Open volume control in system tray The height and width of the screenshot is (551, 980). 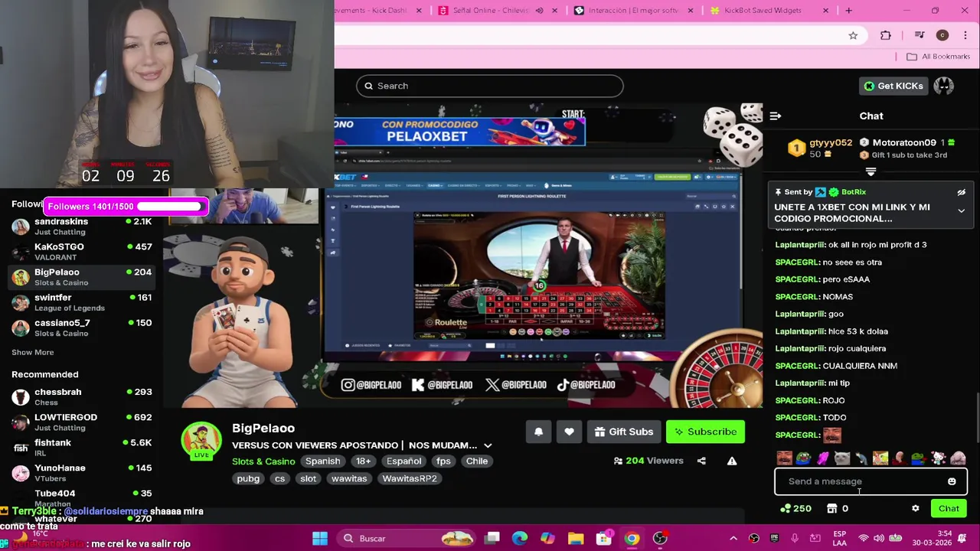pos(878,538)
